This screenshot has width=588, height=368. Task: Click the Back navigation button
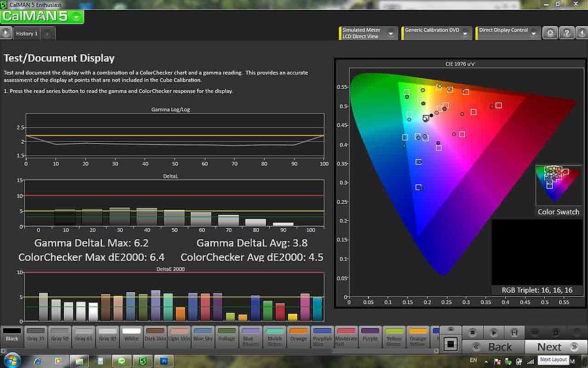[x=494, y=346]
